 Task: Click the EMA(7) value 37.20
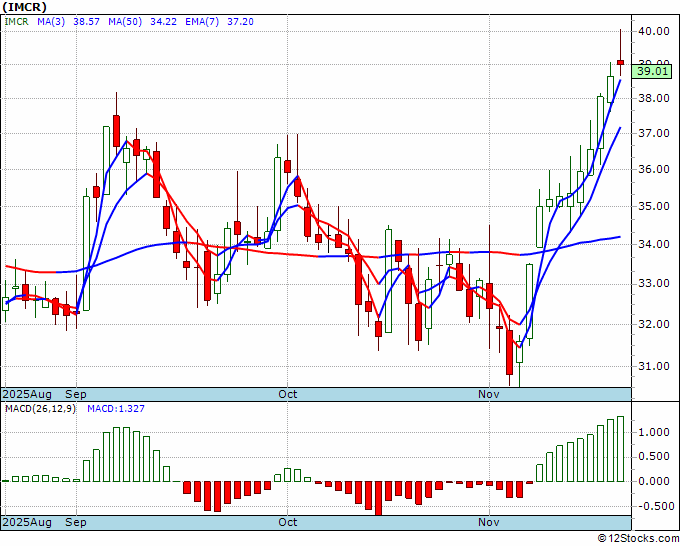[x=240, y=22]
